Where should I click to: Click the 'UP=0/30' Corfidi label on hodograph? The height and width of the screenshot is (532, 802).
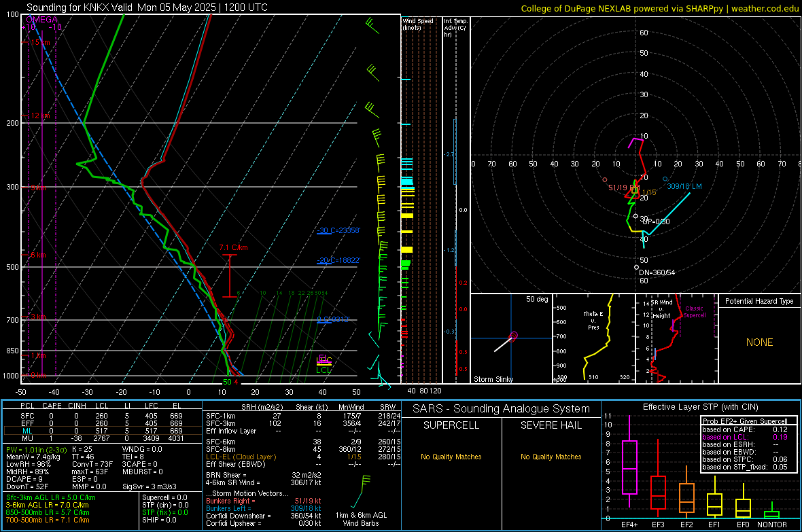pyautogui.click(x=656, y=221)
